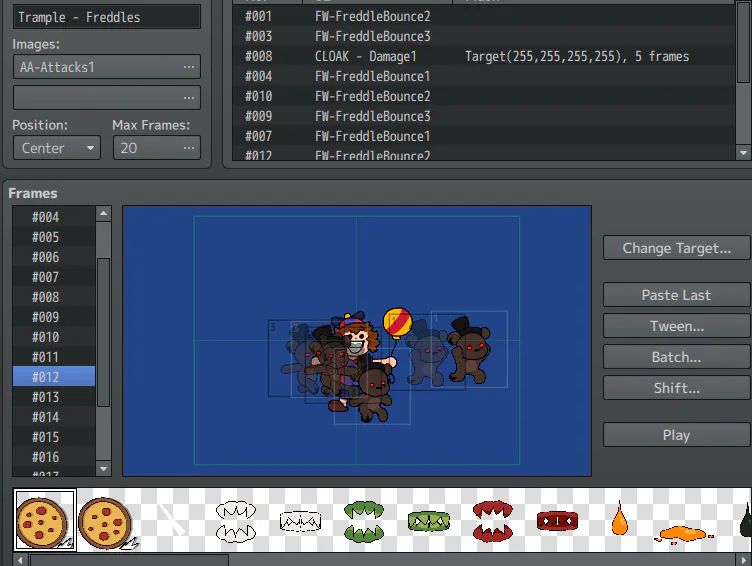Image resolution: width=752 pixels, height=566 pixels.
Task: Select frame #008 in Frames list
Action: pyautogui.click(x=54, y=297)
